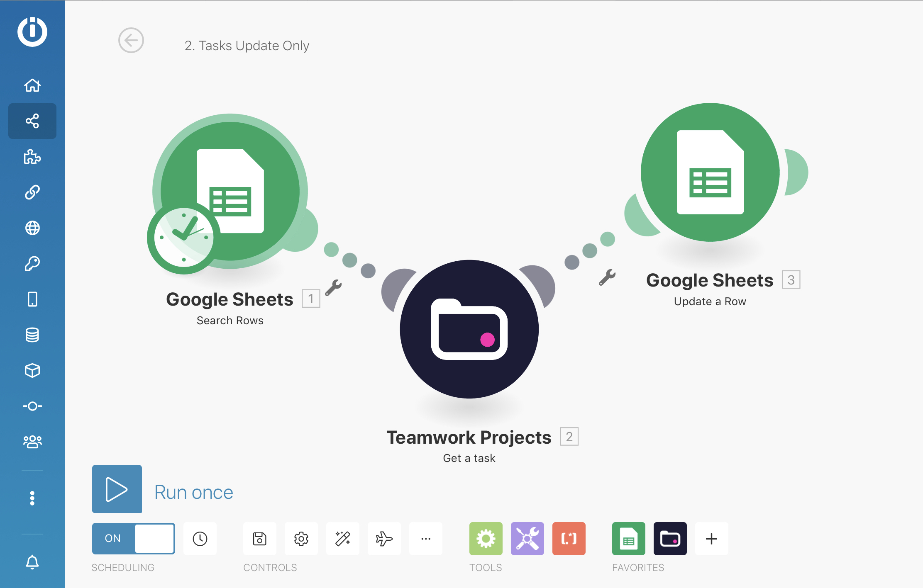Open the Scenarios share icon

click(x=32, y=121)
